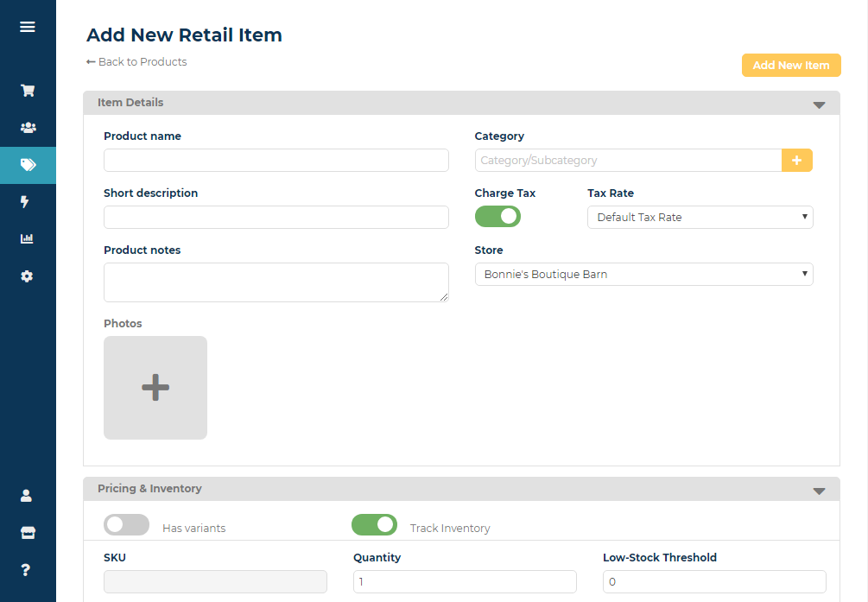Open the settings gear icon
868x602 pixels.
pyautogui.click(x=27, y=276)
